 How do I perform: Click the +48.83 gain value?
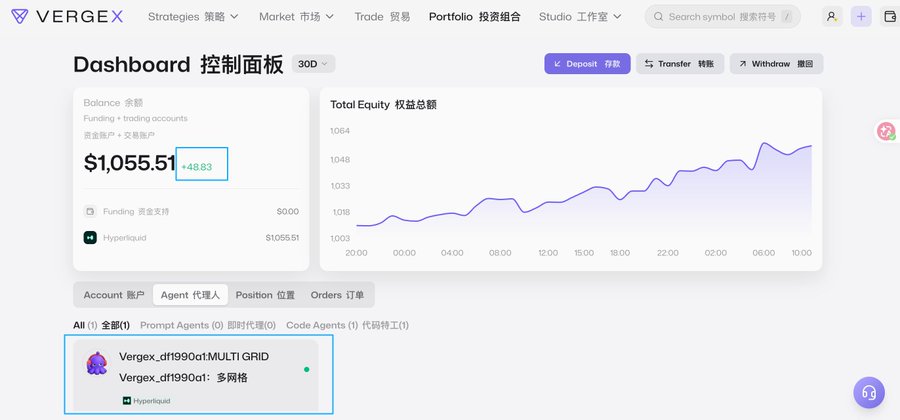pos(196,167)
